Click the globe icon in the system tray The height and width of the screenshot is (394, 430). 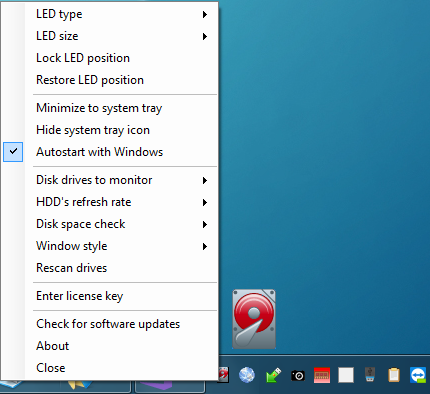point(247,375)
